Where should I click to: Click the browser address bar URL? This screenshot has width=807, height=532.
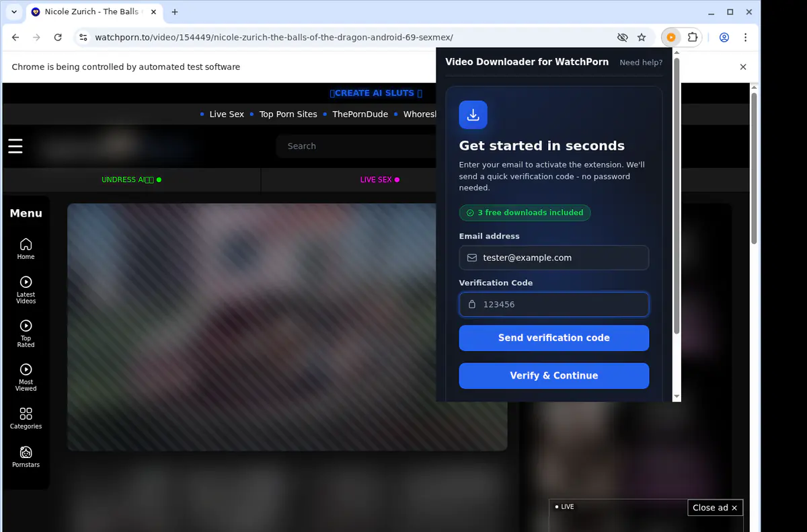[x=274, y=38]
